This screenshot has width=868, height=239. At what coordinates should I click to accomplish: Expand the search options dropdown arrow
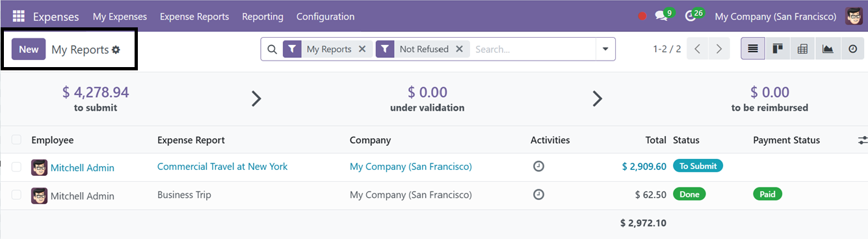605,49
